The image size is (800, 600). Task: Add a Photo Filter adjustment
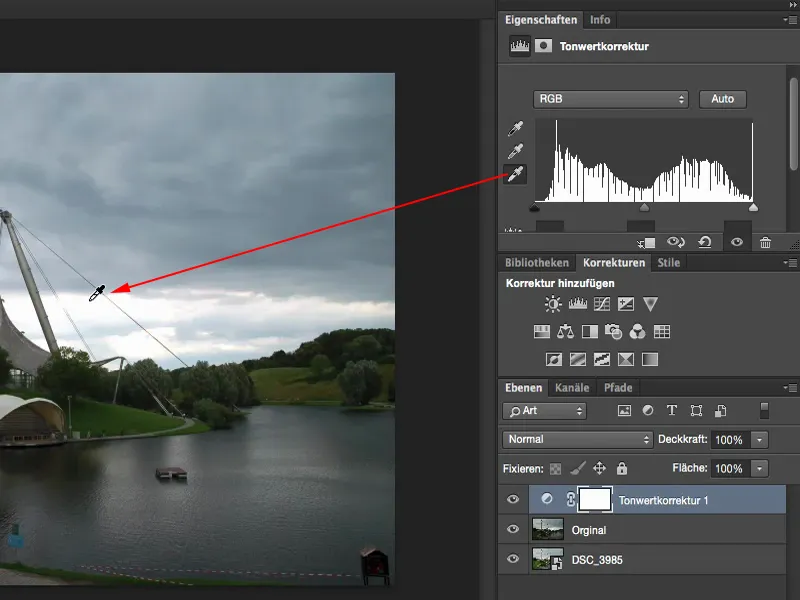pos(613,332)
